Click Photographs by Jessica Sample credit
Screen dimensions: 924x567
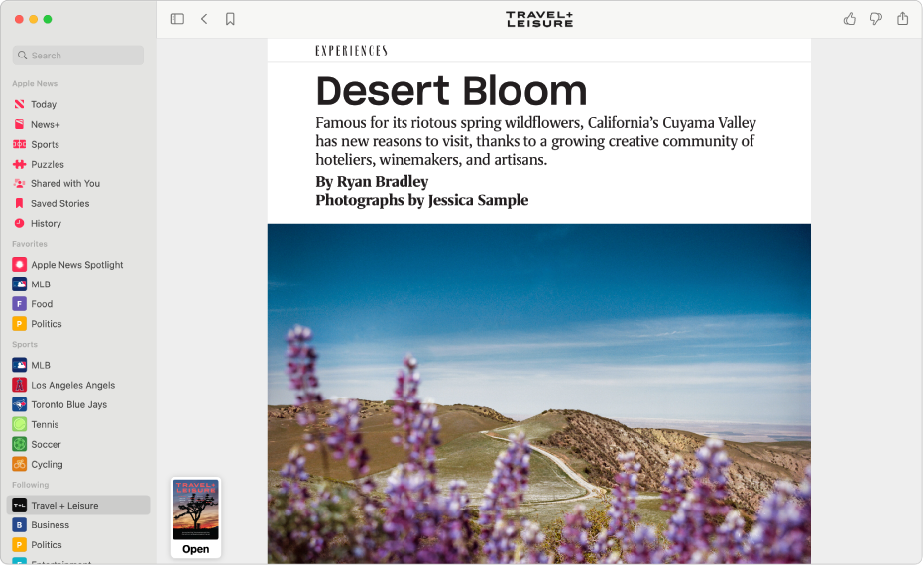[x=422, y=200]
